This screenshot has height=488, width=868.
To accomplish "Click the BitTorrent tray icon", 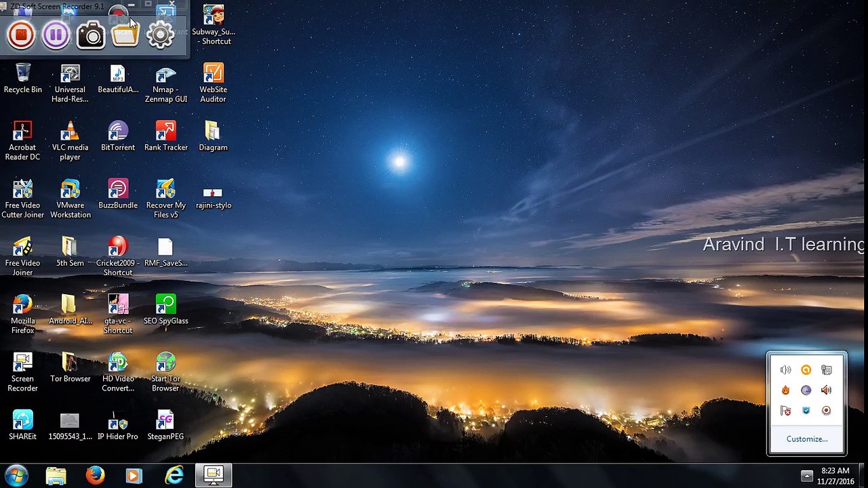I will click(806, 390).
